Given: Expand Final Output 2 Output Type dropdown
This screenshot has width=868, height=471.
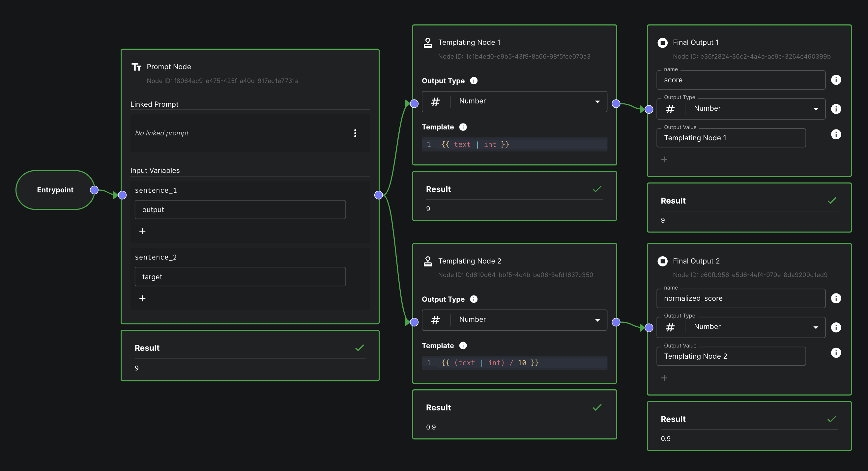Looking at the screenshot, I should pos(740,327).
